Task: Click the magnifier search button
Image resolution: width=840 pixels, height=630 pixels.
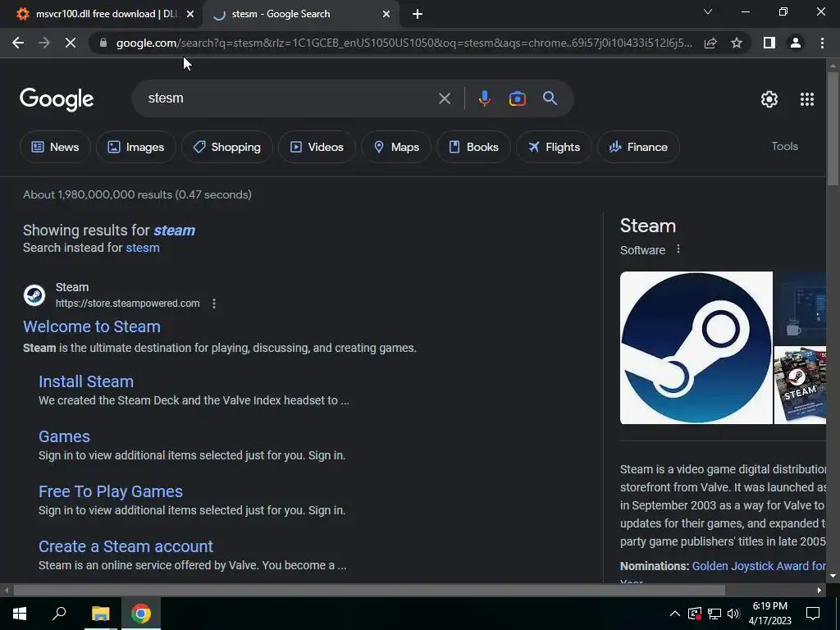Action: pos(550,98)
